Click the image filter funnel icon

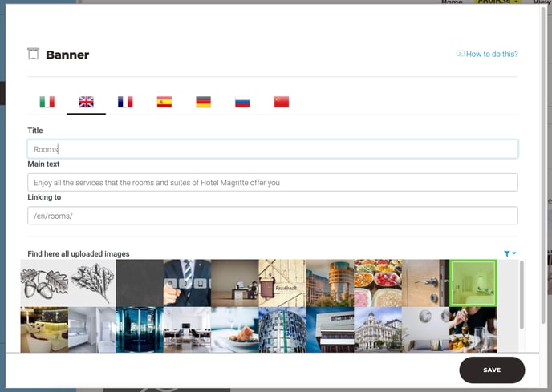[x=508, y=254]
